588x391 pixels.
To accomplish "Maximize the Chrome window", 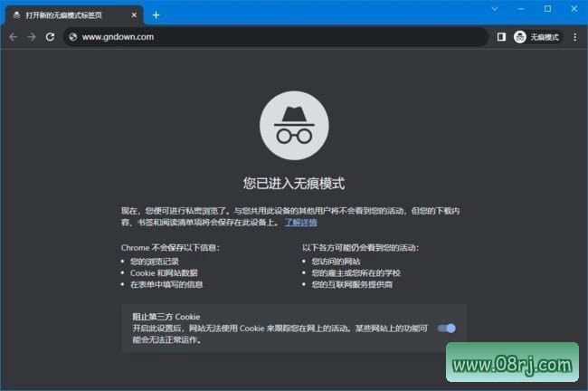I will [x=547, y=9].
